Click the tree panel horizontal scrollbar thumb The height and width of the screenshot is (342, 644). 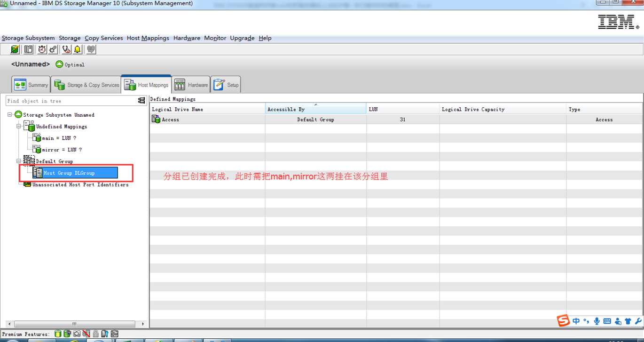click(74, 324)
